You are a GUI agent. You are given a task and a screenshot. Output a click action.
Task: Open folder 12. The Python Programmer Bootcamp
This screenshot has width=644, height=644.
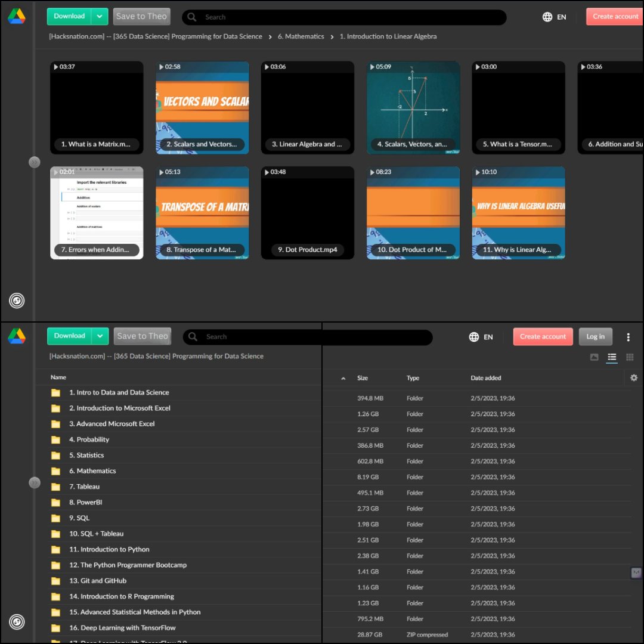click(x=128, y=565)
